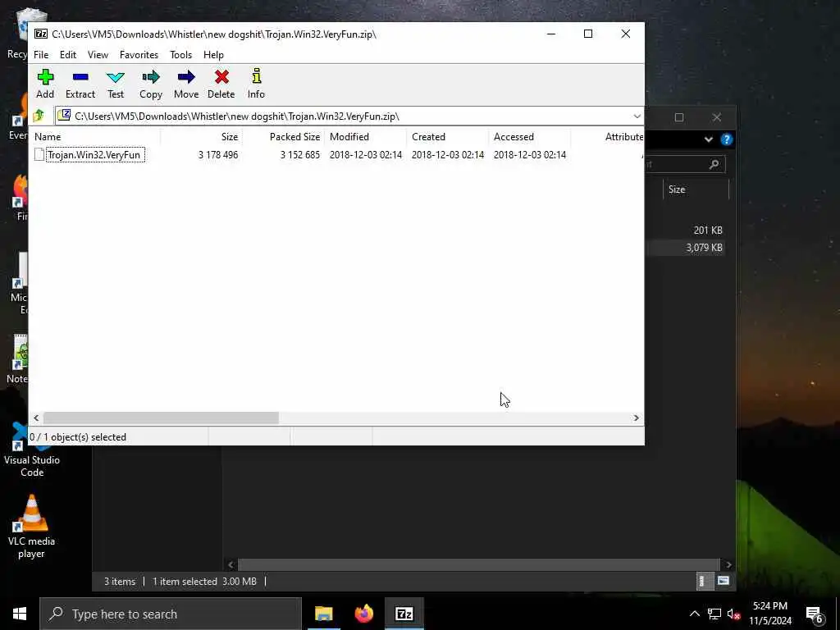Open the notification center icon
The image size is (840, 630).
(x=815, y=614)
